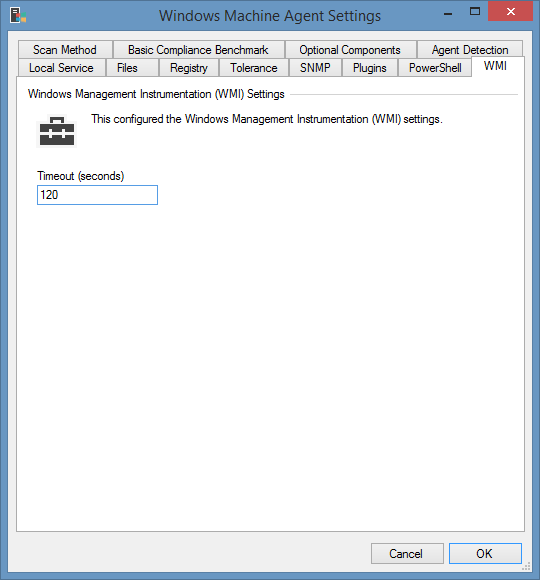Open the Scan Method tab
Image resolution: width=540 pixels, height=580 pixels.
tap(65, 50)
